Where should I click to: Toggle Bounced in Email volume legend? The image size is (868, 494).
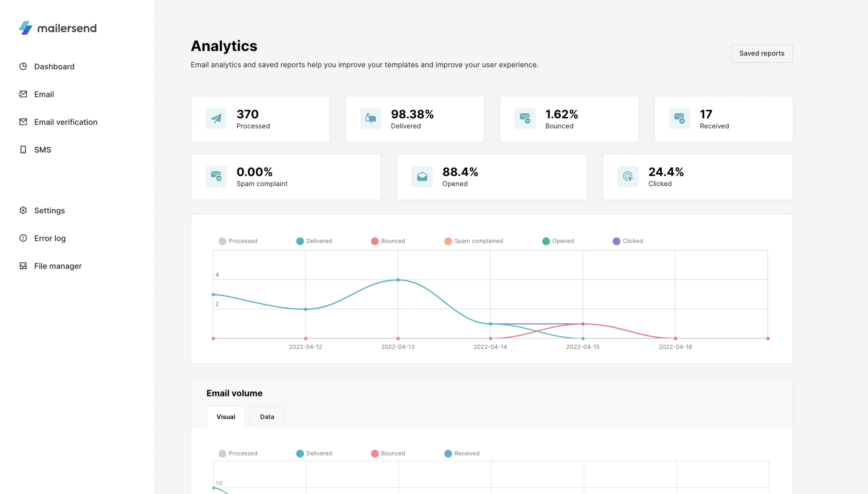pos(388,453)
